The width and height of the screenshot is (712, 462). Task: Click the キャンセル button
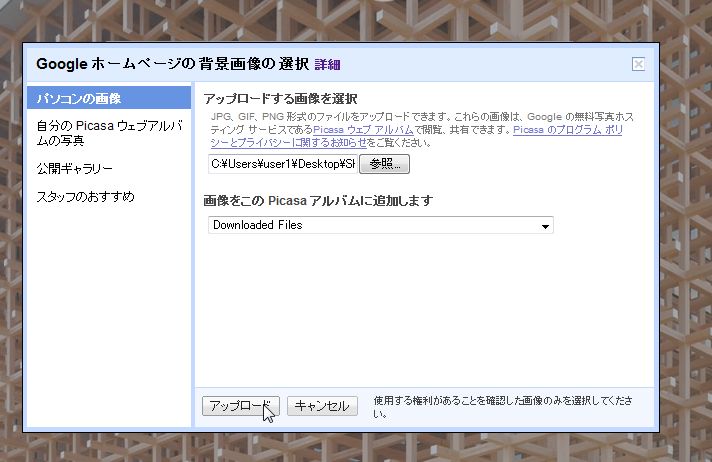322,406
